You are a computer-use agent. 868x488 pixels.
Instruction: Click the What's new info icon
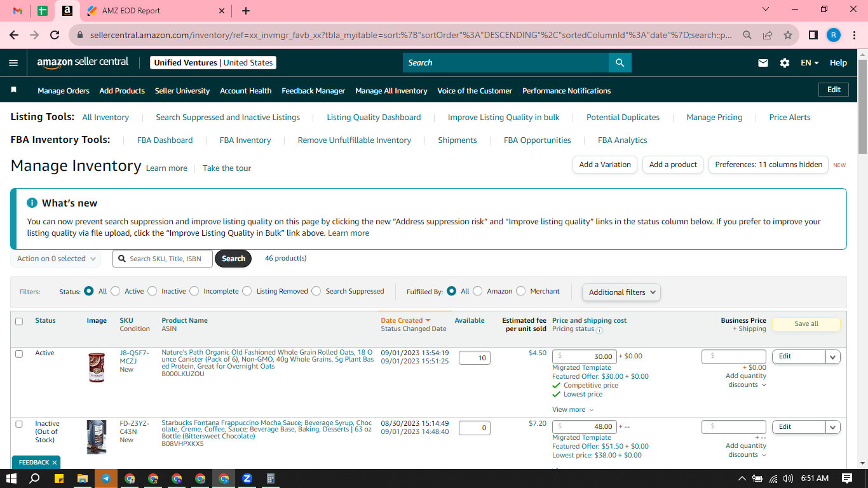point(32,203)
